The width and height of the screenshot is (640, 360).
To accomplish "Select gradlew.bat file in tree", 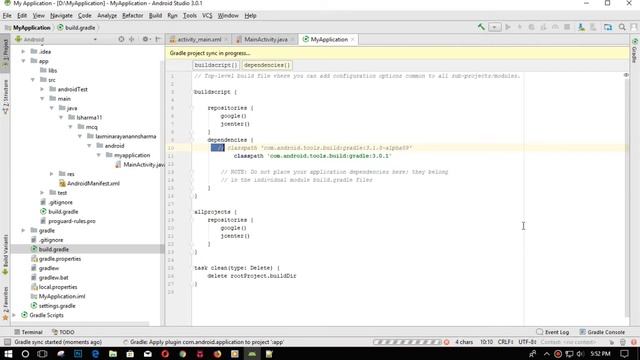I will coord(49,278).
